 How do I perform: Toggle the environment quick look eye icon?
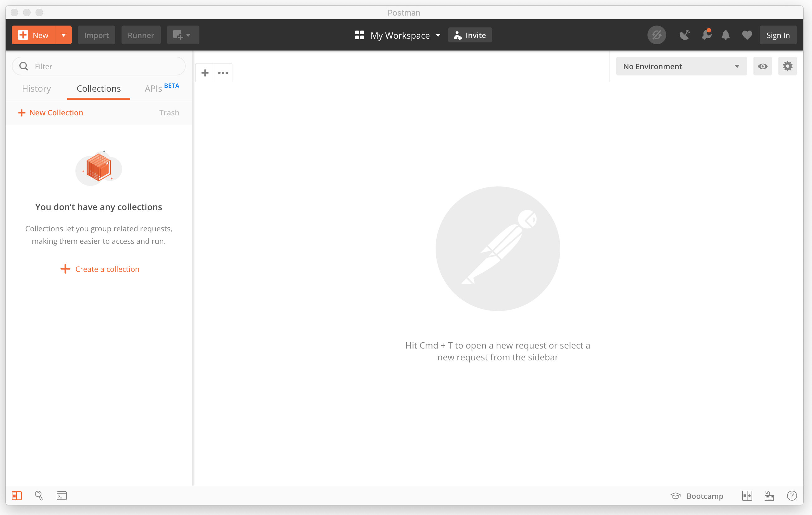pyautogui.click(x=763, y=66)
